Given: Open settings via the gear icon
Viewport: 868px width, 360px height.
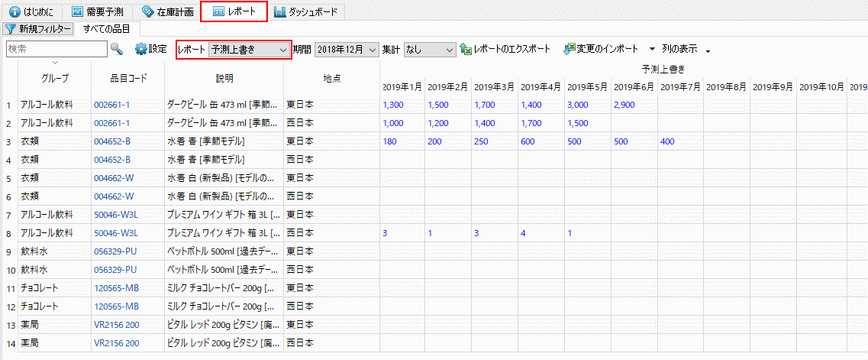Looking at the screenshot, I should 140,49.
